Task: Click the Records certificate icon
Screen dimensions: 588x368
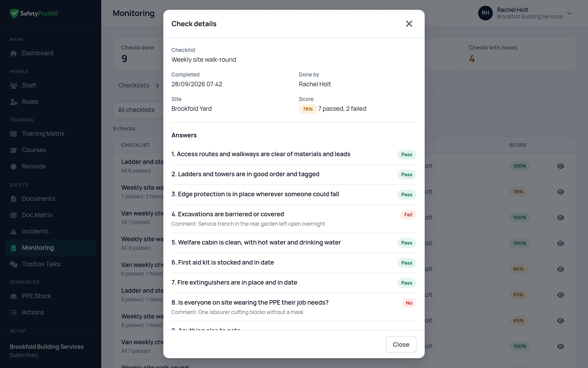Action: tap(13, 166)
